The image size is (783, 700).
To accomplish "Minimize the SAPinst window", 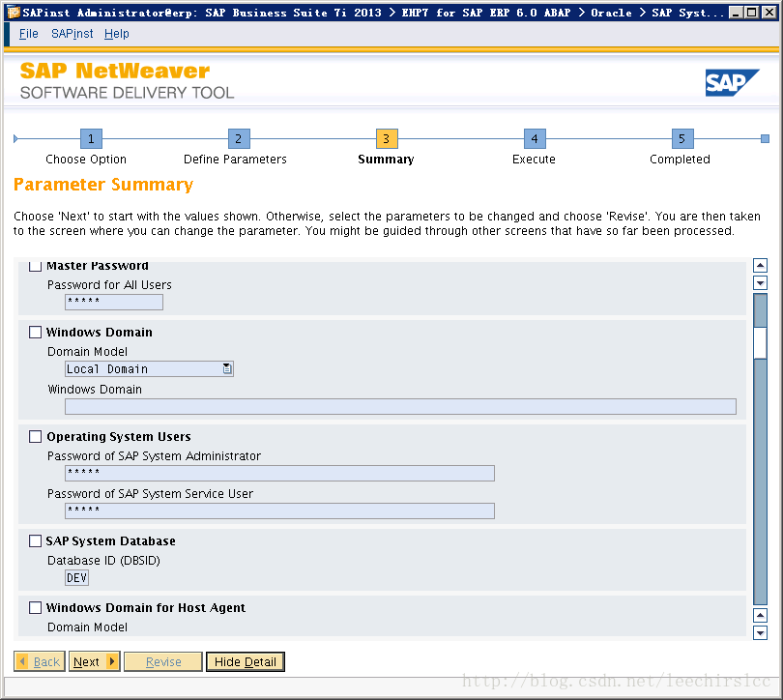I will tap(735, 12).
